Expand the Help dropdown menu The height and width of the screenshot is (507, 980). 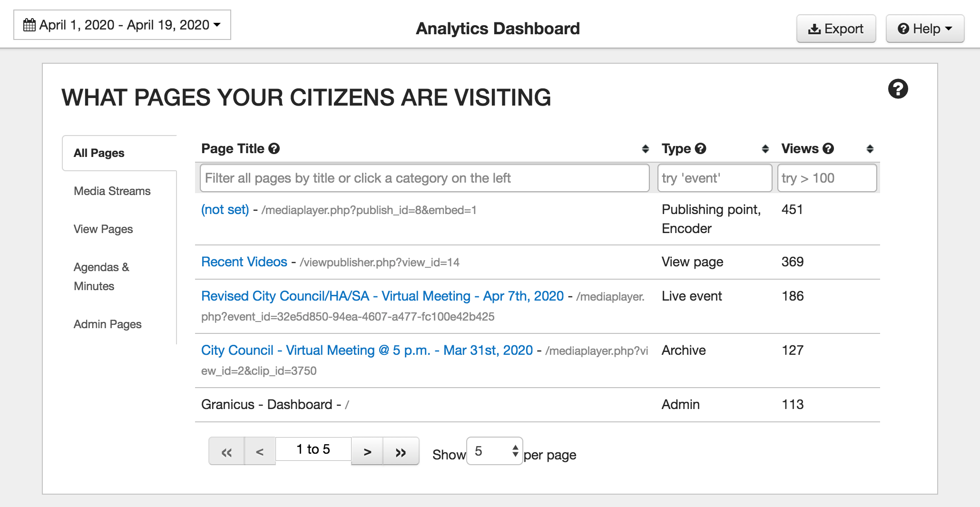click(924, 29)
